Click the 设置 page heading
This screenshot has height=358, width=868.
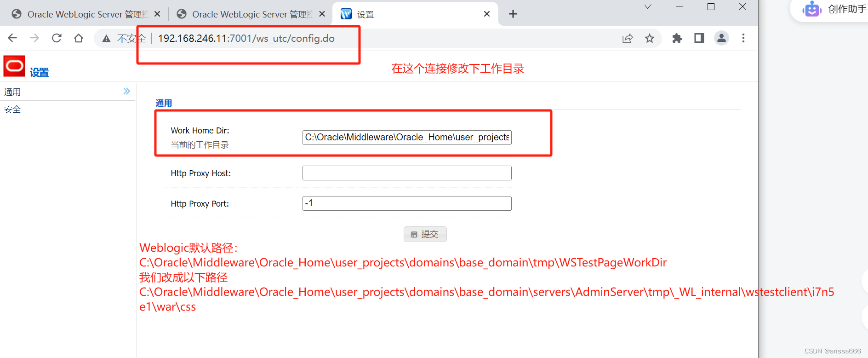pyautogui.click(x=39, y=72)
